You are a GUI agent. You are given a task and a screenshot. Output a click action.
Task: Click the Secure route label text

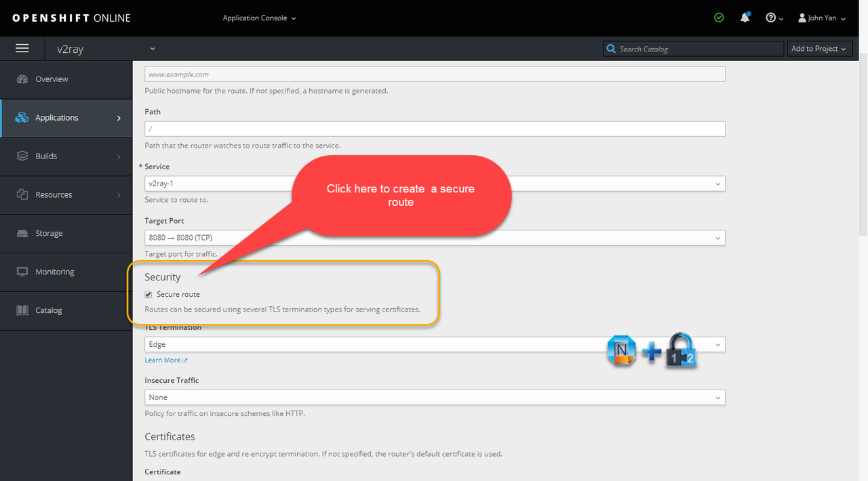(x=178, y=295)
